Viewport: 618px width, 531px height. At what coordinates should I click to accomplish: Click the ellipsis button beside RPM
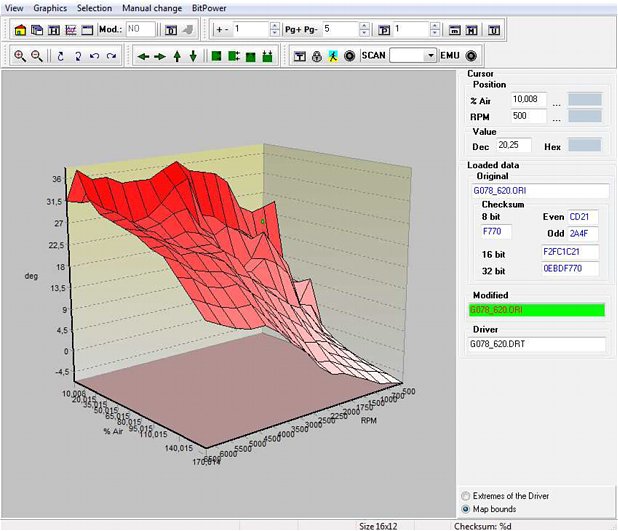555,117
